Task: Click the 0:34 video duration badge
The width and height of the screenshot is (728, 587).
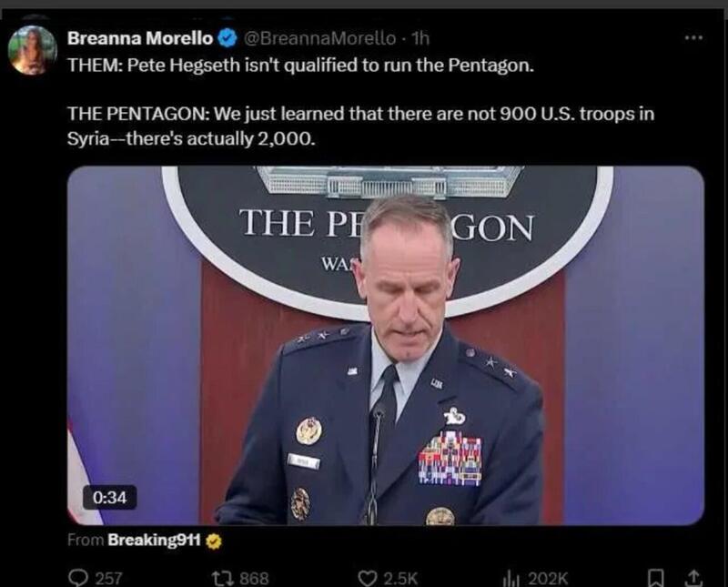Action: (109, 498)
